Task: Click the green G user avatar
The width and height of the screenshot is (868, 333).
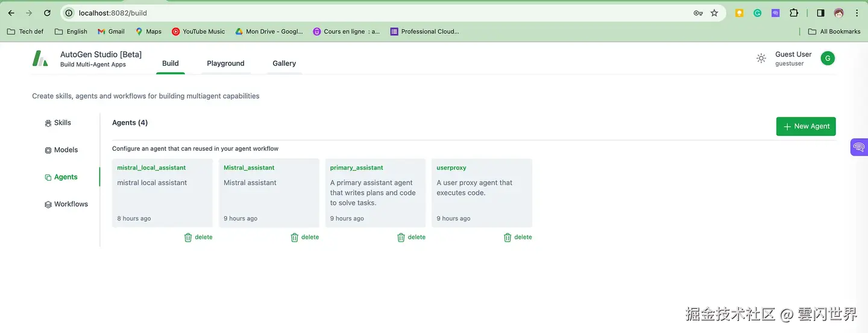Action: 828,59
